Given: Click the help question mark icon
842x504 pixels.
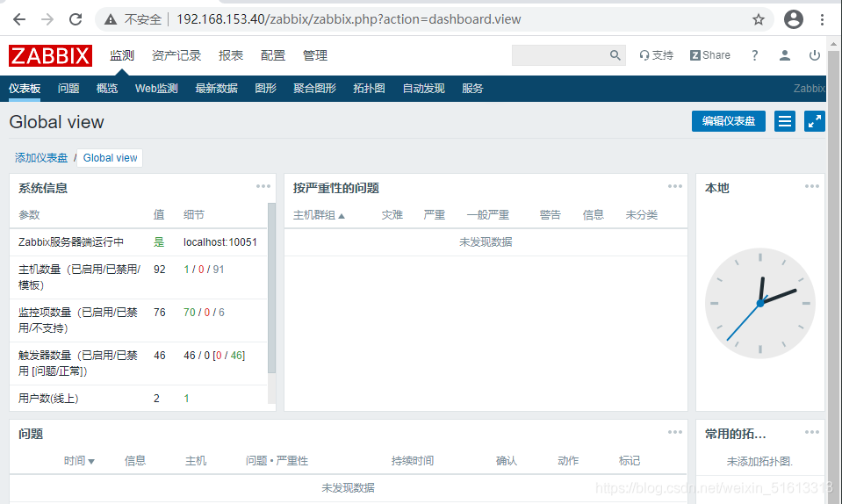Looking at the screenshot, I should (x=754, y=55).
